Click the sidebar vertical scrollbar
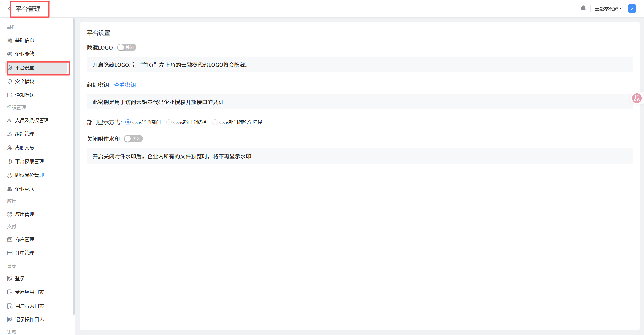This screenshot has height=335, width=644. (x=74, y=166)
